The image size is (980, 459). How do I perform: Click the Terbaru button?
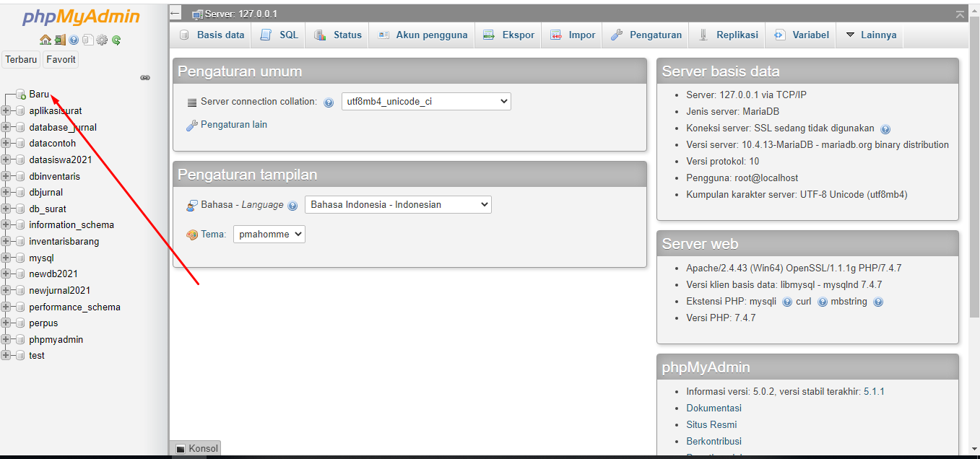click(x=22, y=60)
